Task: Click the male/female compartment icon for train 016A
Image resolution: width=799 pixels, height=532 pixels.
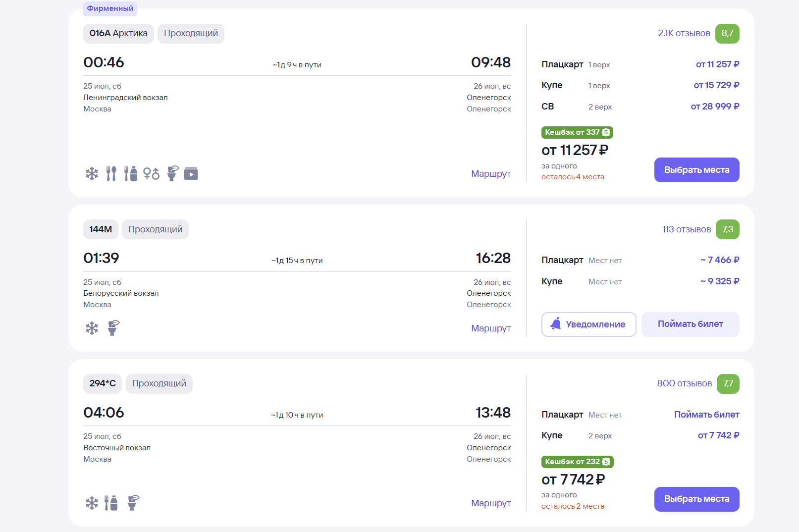Action: point(152,174)
